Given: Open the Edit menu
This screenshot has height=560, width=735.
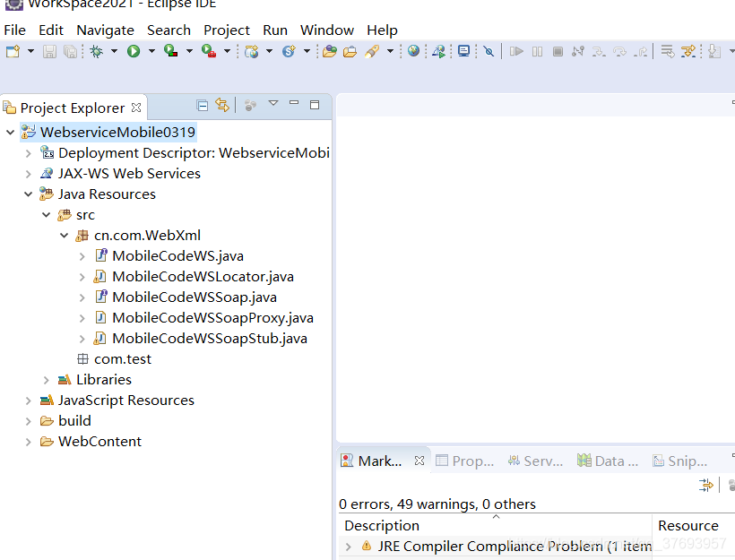Looking at the screenshot, I should 50,30.
